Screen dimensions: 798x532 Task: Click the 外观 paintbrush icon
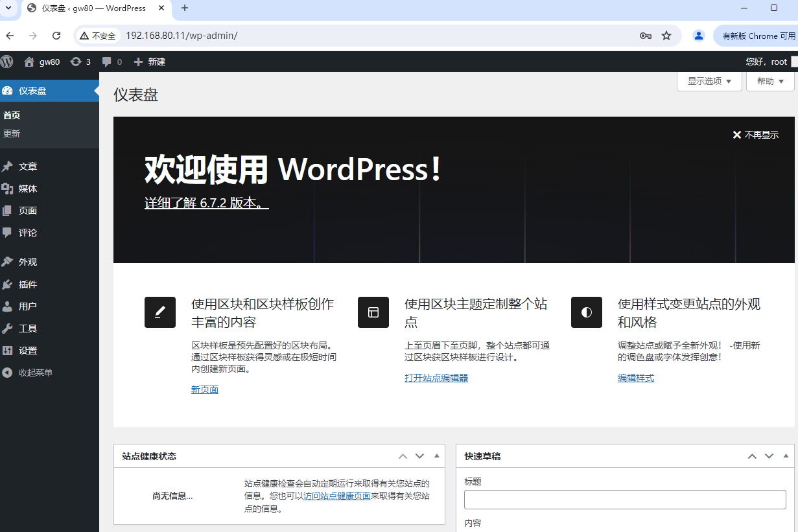[7, 262]
